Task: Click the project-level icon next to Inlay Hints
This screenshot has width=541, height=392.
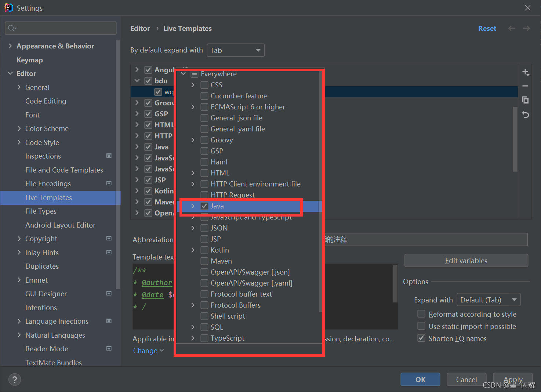Action: coord(109,252)
